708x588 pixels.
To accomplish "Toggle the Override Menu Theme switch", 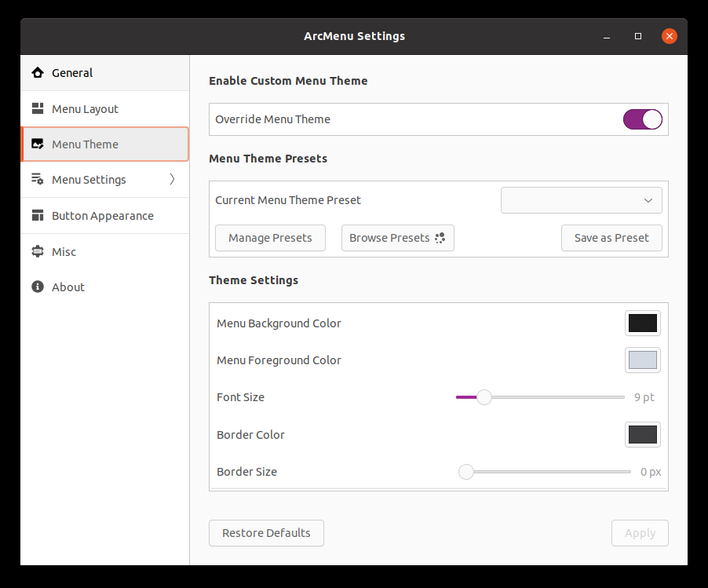I will click(643, 119).
